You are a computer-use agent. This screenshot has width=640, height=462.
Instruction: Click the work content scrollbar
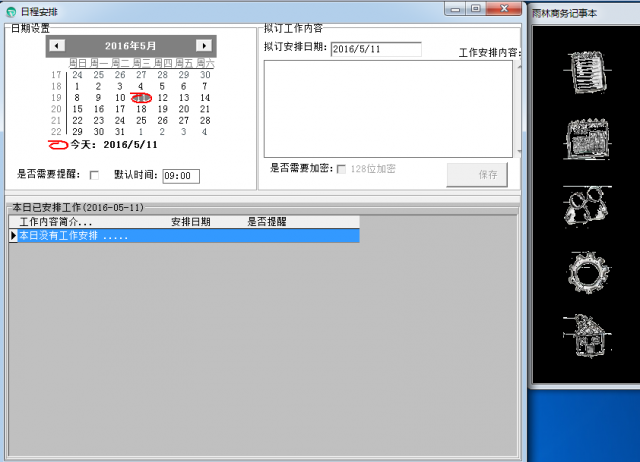[x=518, y=109]
